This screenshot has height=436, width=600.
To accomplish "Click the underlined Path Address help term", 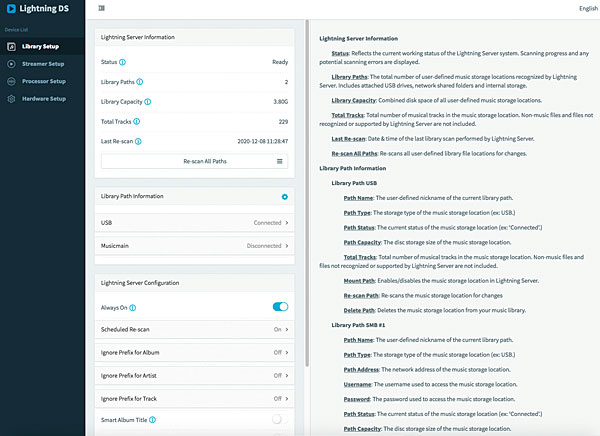I will (361, 370).
